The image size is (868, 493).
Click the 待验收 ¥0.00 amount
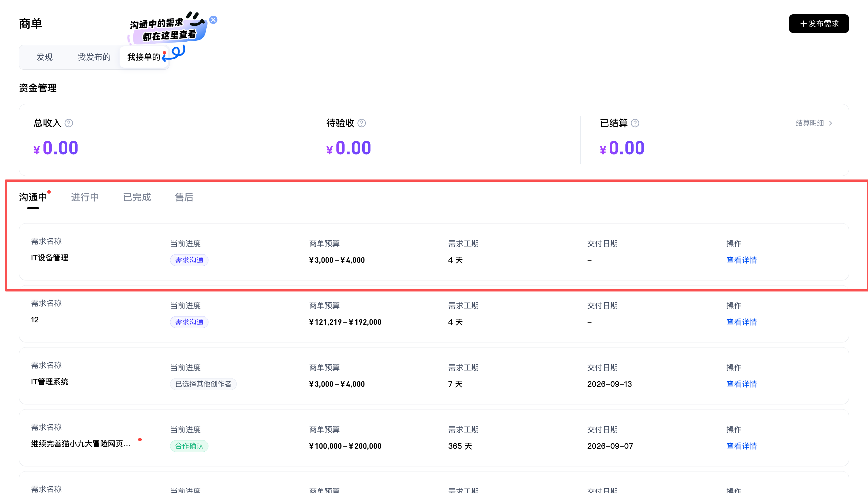(x=349, y=148)
